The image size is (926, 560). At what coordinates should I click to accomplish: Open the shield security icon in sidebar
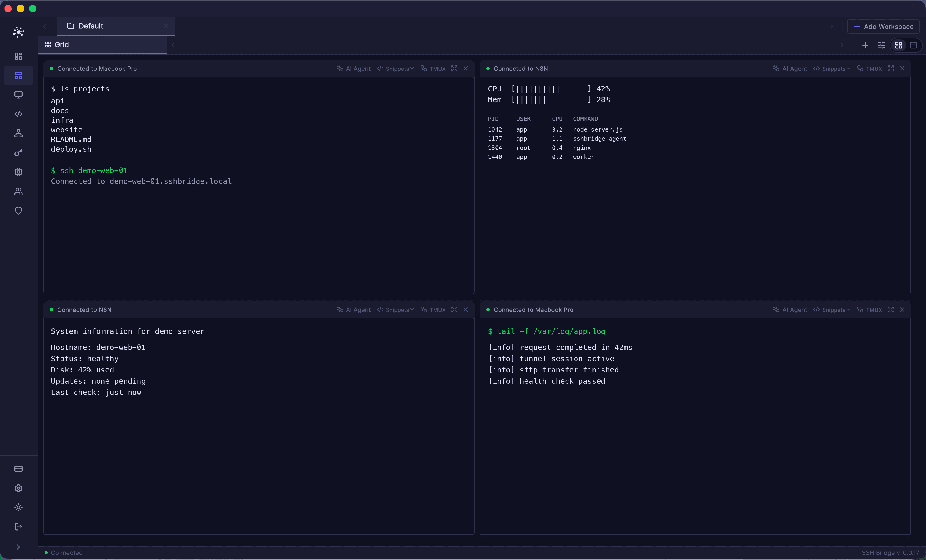pyautogui.click(x=18, y=210)
